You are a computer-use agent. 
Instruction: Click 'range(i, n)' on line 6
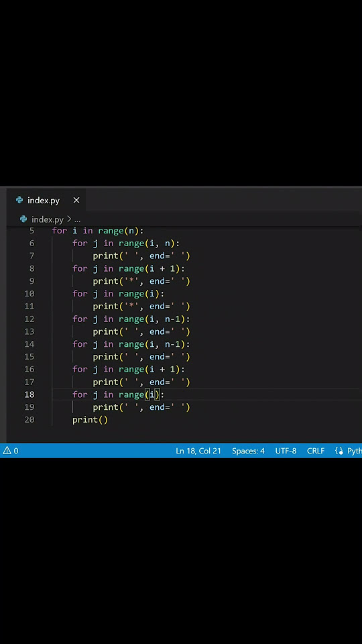pyautogui.click(x=147, y=243)
